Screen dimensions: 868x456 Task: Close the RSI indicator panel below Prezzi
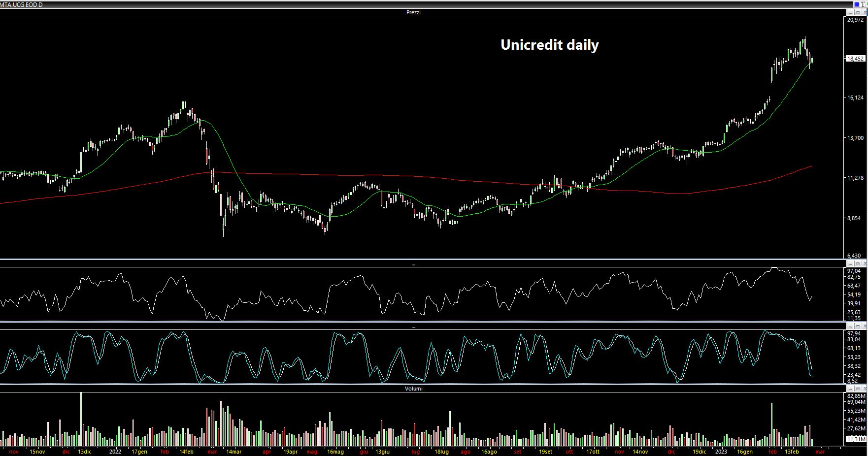click(864, 264)
